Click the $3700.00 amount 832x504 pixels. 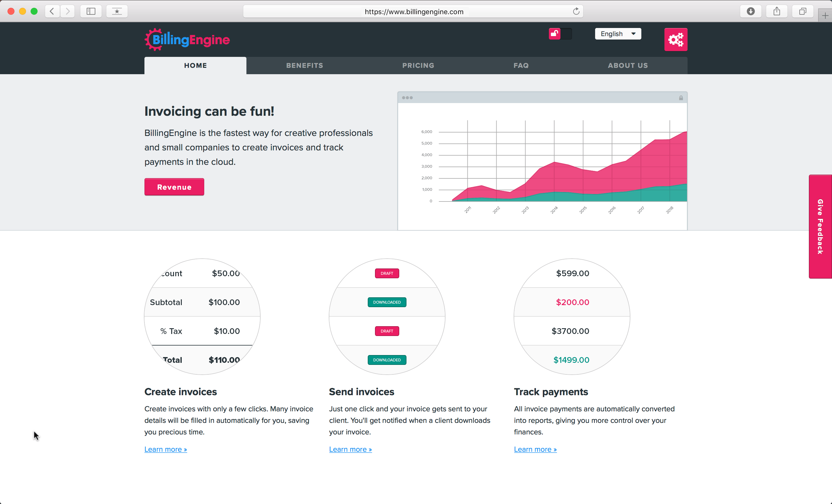click(x=570, y=331)
